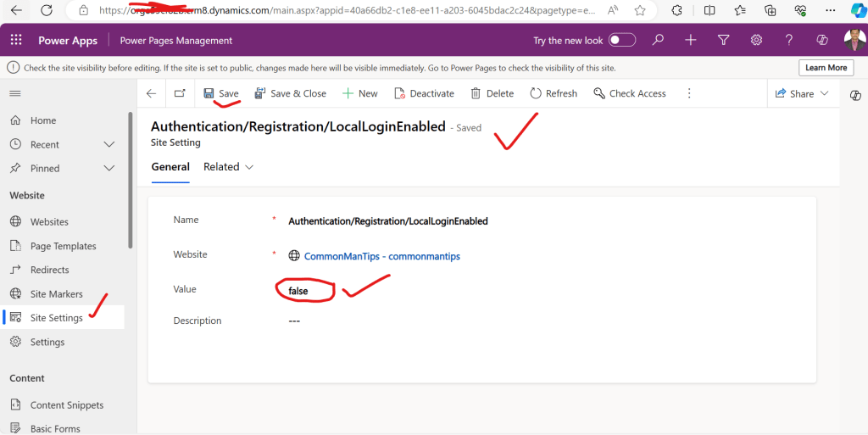
Task: Expand the Recent section in sidebar
Action: [108, 144]
